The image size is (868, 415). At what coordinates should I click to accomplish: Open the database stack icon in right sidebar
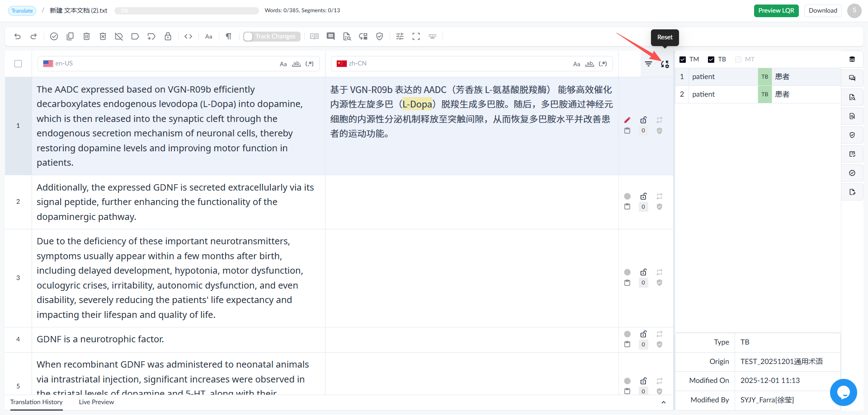852,59
